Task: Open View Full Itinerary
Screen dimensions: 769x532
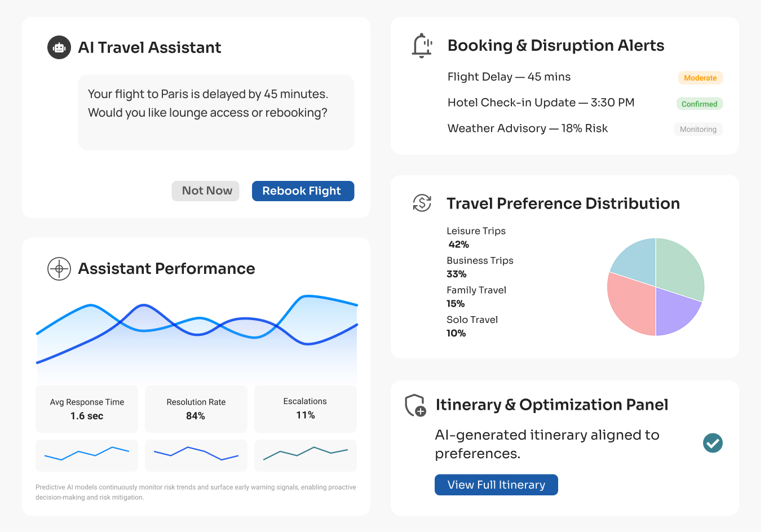Action: [x=496, y=485]
